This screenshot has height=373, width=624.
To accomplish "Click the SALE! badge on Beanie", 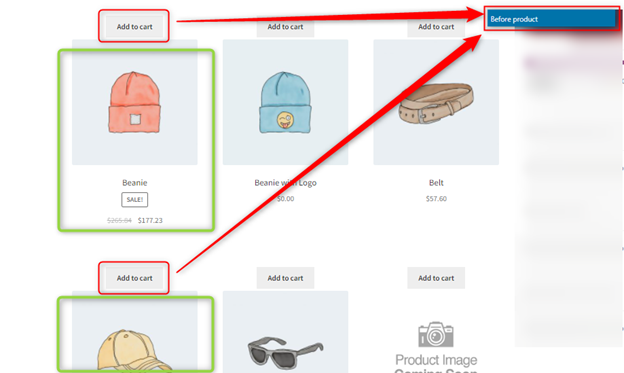I will (135, 199).
